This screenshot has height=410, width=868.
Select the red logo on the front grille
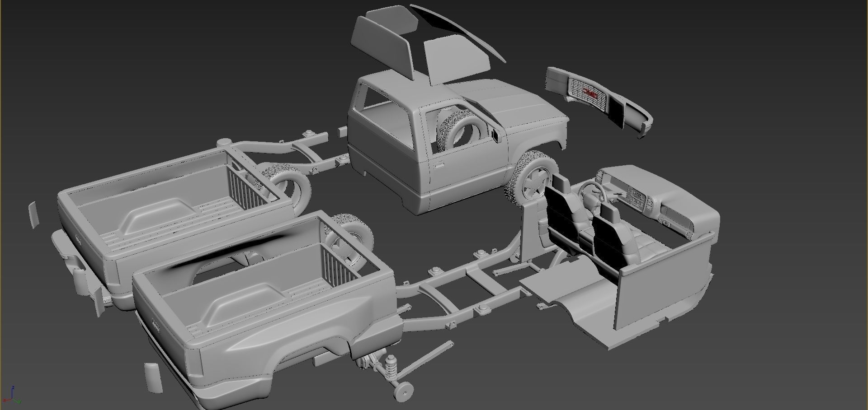point(591,94)
